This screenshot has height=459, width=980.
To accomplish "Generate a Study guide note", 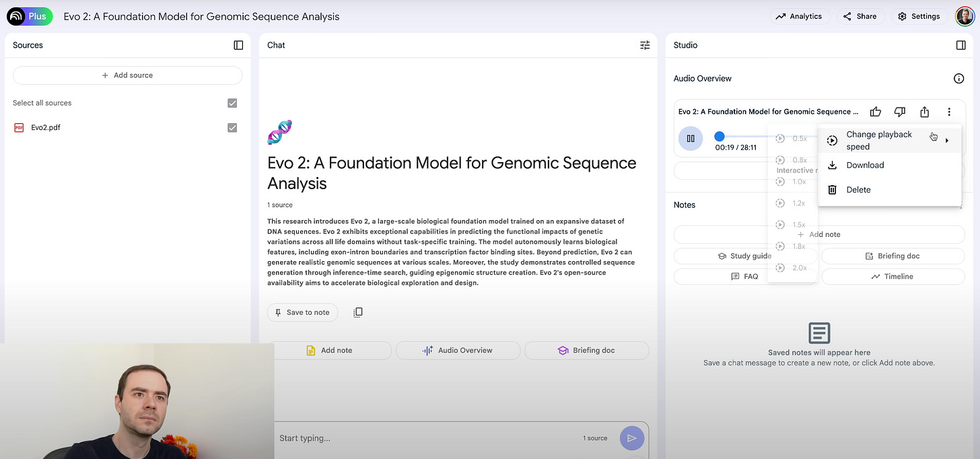I will pyautogui.click(x=746, y=256).
